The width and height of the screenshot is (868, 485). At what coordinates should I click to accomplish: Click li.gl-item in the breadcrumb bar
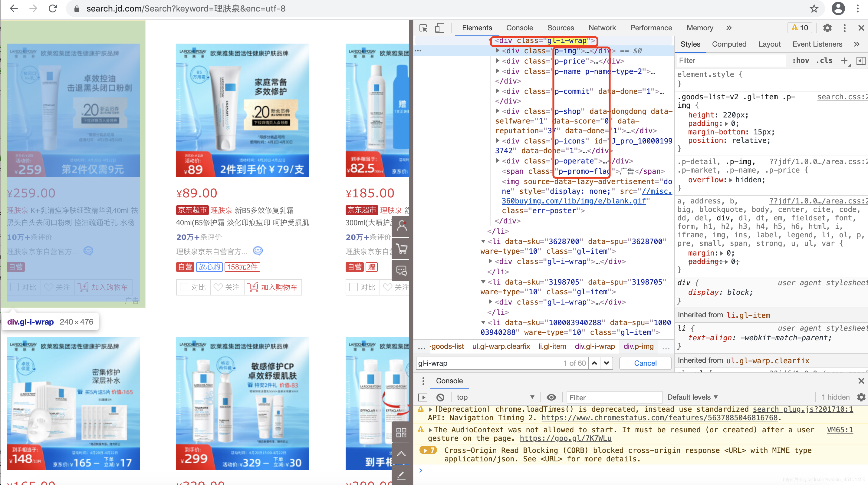552,346
